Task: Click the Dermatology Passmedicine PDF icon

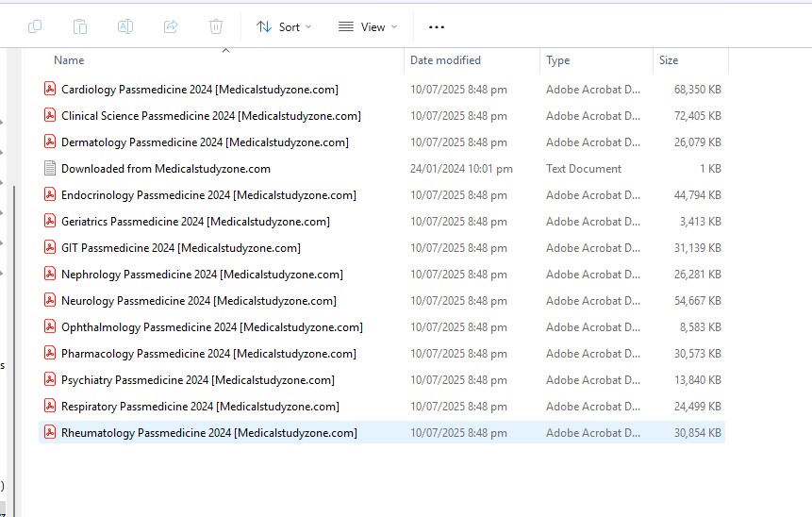Action: [x=50, y=142]
